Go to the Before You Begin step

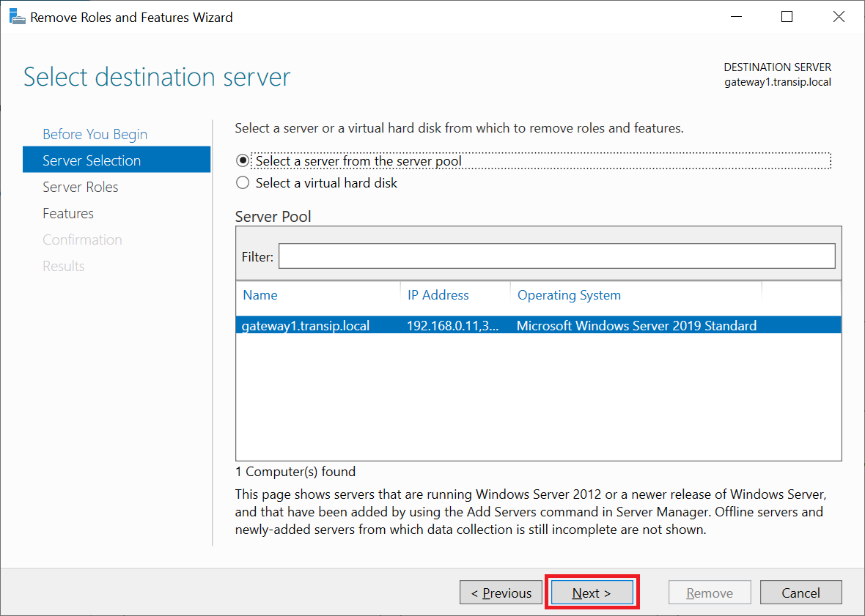(95, 134)
